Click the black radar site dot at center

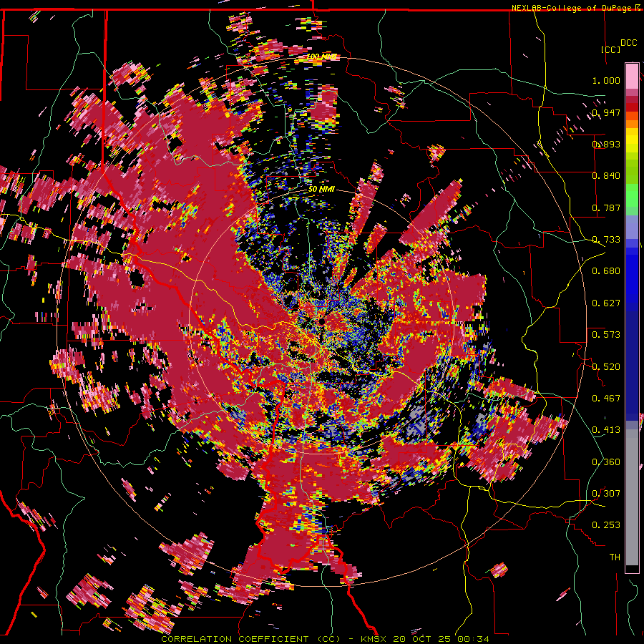pyautogui.click(x=323, y=323)
